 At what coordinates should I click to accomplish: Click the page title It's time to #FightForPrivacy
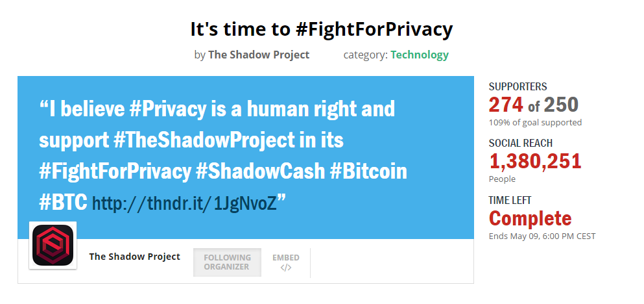[x=322, y=29]
